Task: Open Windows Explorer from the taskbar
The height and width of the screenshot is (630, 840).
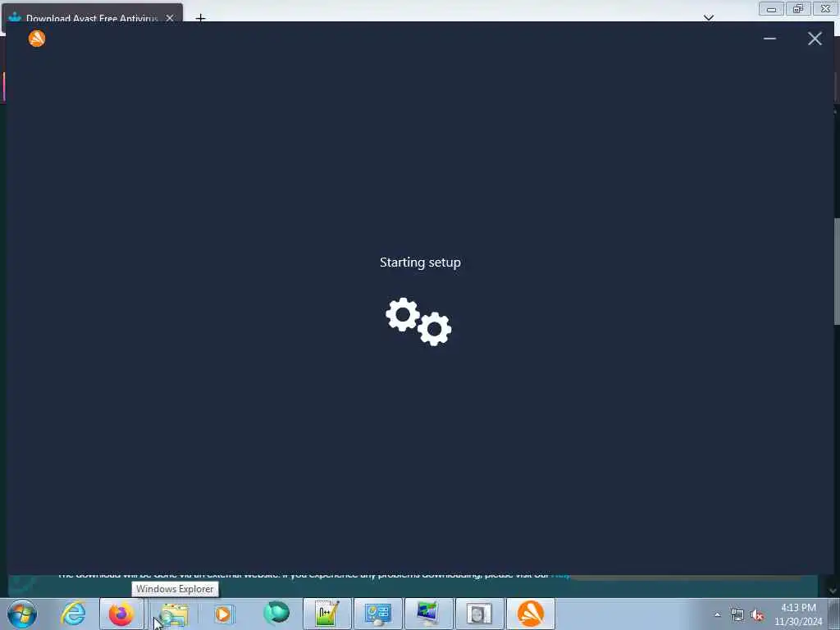Action: pyautogui.click(x=172, y=614)
